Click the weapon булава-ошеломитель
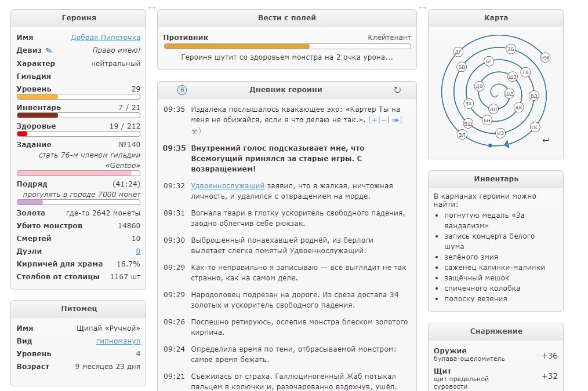588x391 pixels. 469,359
